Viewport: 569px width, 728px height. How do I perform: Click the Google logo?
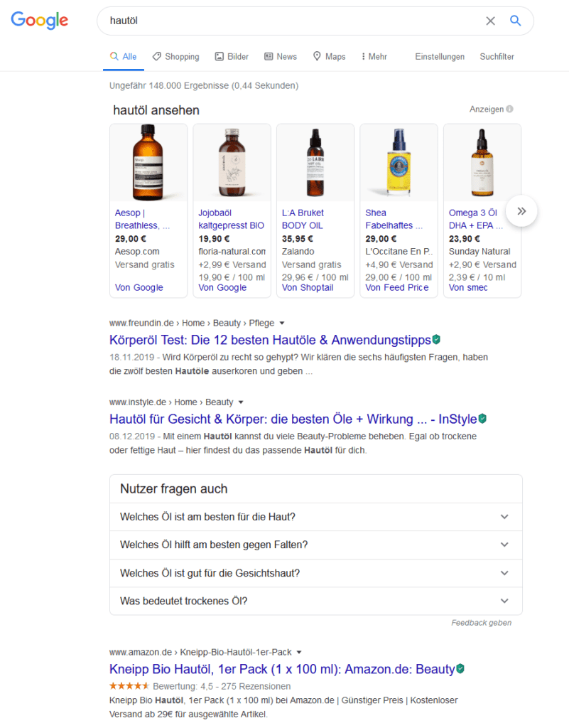click(39, 21)
